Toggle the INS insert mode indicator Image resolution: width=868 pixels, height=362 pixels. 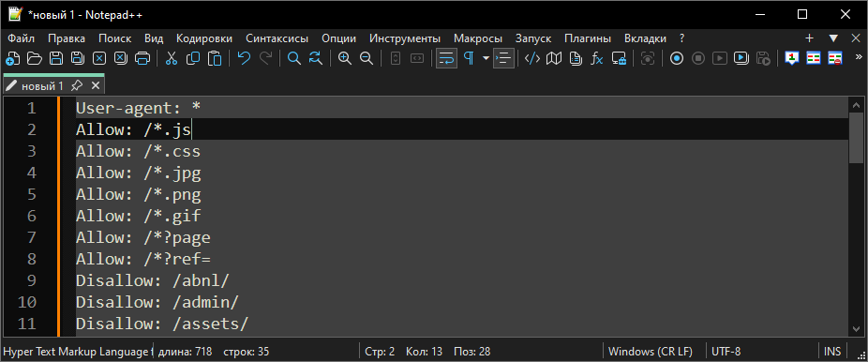pyautogui.click(x=832, y=351)
